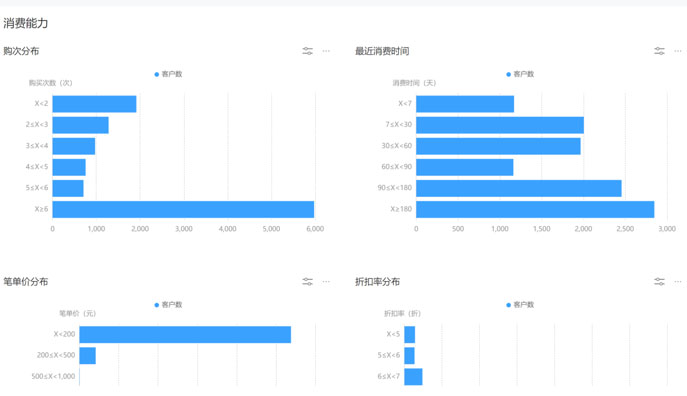687x396 pixels.
Task: Open more options menu for 购次分布
Action: click(x=326, y=51)
